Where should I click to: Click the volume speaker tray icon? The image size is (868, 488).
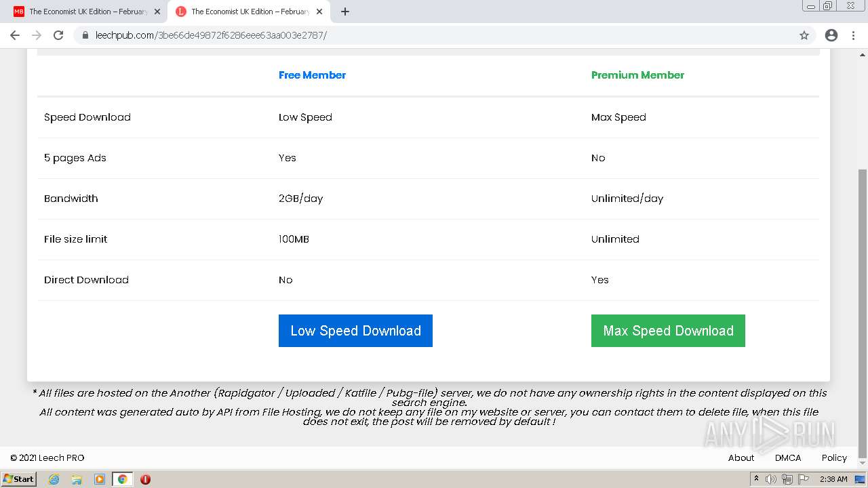click(x=771, y=479)
